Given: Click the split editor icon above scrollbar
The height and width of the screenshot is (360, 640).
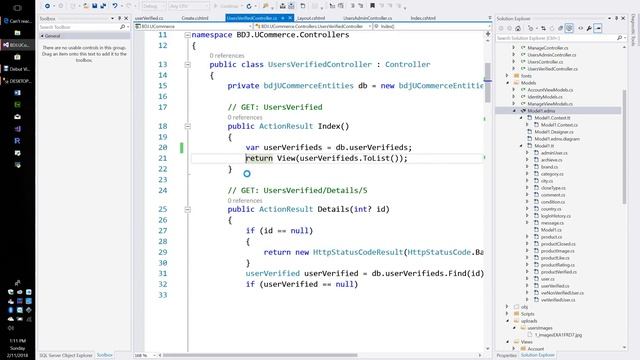Looking at the screenshot, I should (x=488, y=34).
